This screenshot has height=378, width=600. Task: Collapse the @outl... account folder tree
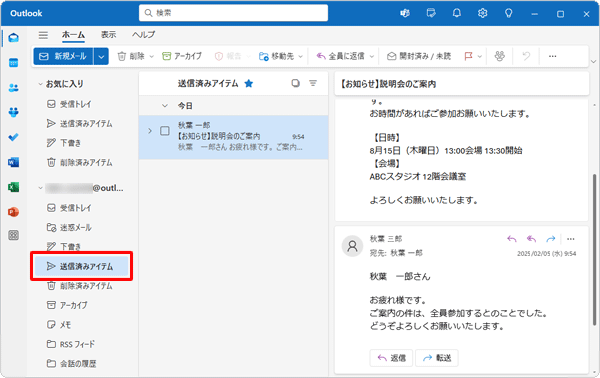tap(40, 188)
